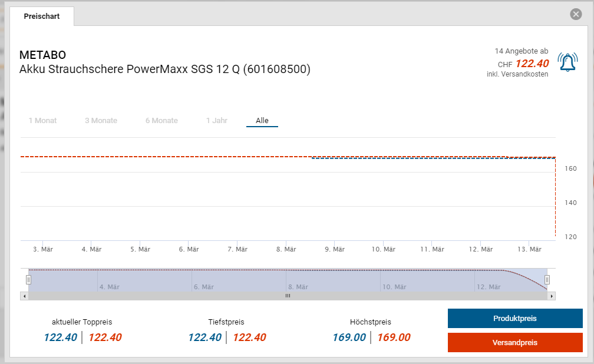Screen dimensions: 594x364
Task: Click the 8. Mär marker in navigator
Action: (x=298, y=287)
